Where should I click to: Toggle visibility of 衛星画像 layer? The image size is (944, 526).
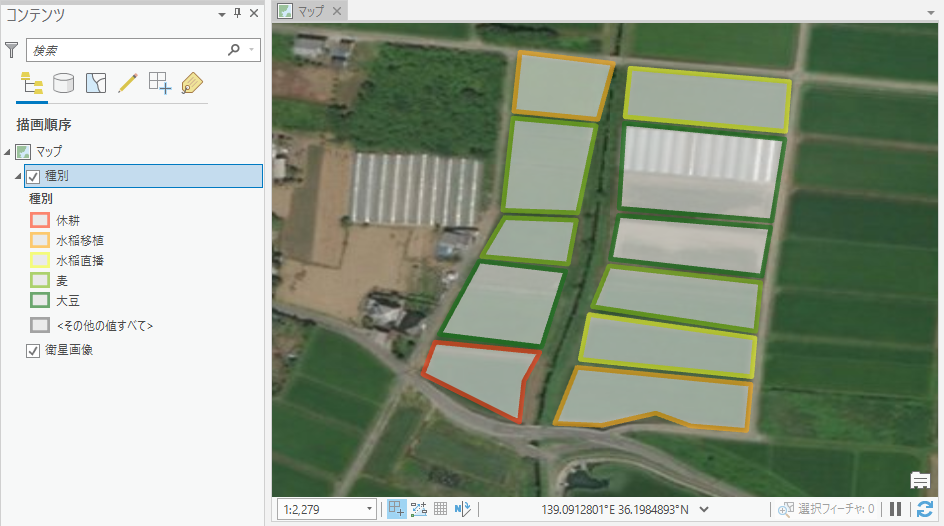point(33,350)
